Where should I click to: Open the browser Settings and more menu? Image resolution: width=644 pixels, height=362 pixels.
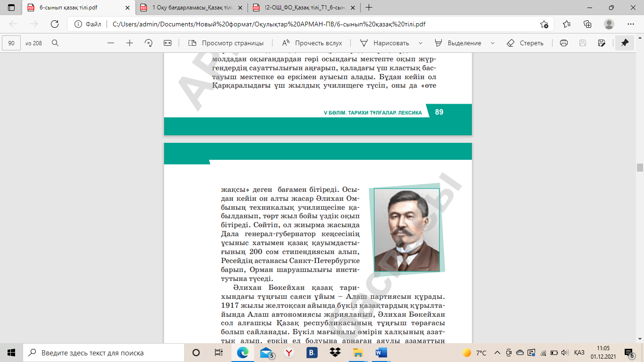click(x=631, y=24)
